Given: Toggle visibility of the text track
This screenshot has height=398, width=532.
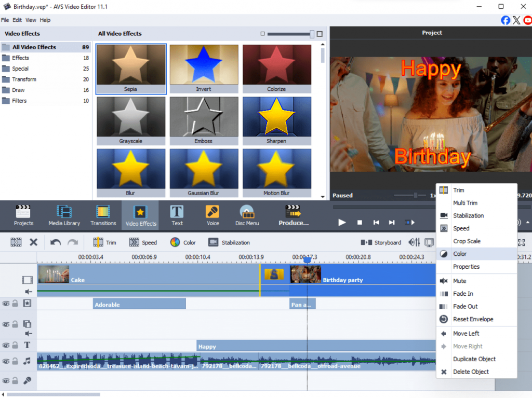Looking at the screenshot, I should click(6, 346).
